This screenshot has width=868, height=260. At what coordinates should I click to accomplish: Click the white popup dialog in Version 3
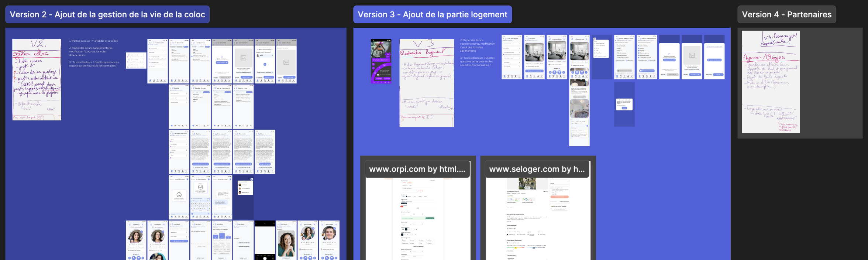tap(624, 104)
